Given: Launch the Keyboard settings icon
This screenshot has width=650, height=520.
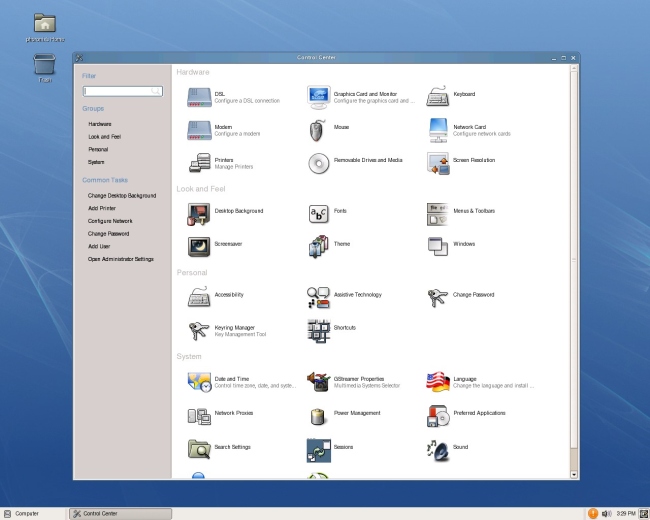Looking at the screenshot, I should [438, 97].
